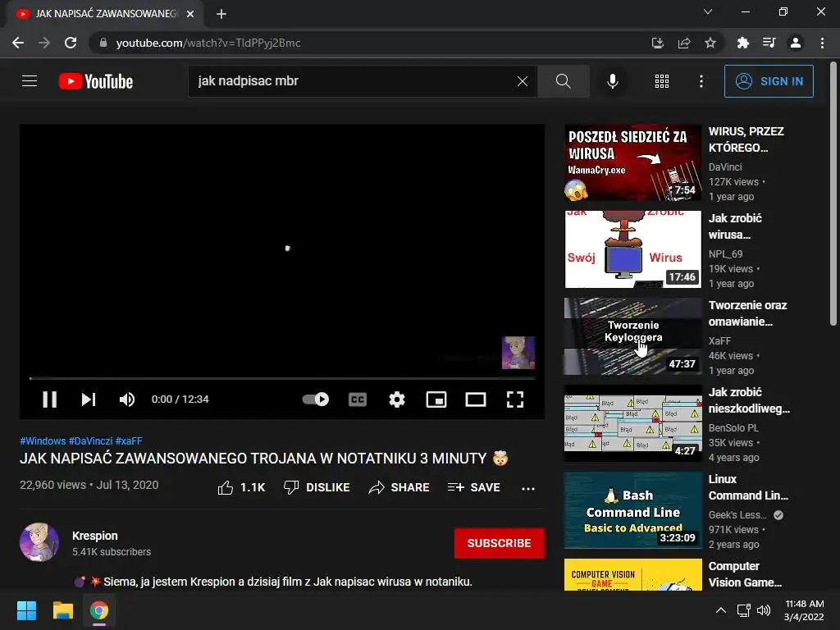Screen dimensions: 840x630
Task: Open more actions ellipsis below video
Action: tap(528, 488)
